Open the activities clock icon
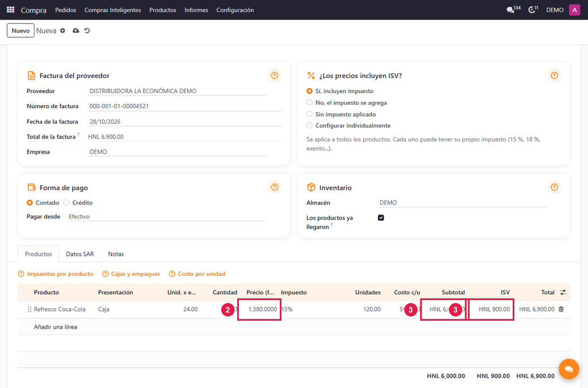This screenshot has width=588, height=388. coord(533,9)
